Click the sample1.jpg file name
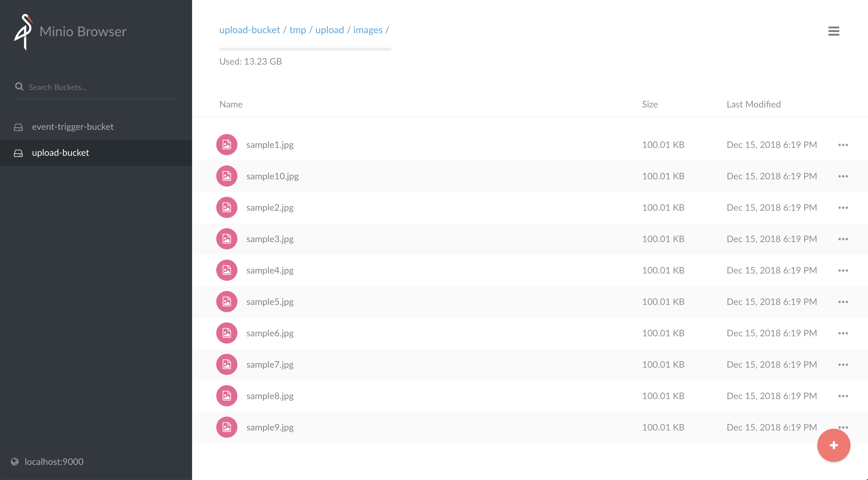The height and width of the screenshot is (480, 868). [270, 145]
